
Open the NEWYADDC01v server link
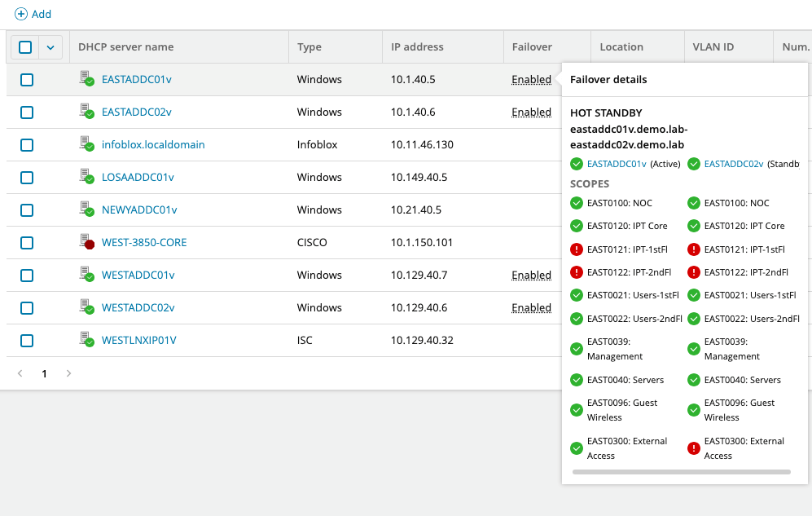[139, 209]
